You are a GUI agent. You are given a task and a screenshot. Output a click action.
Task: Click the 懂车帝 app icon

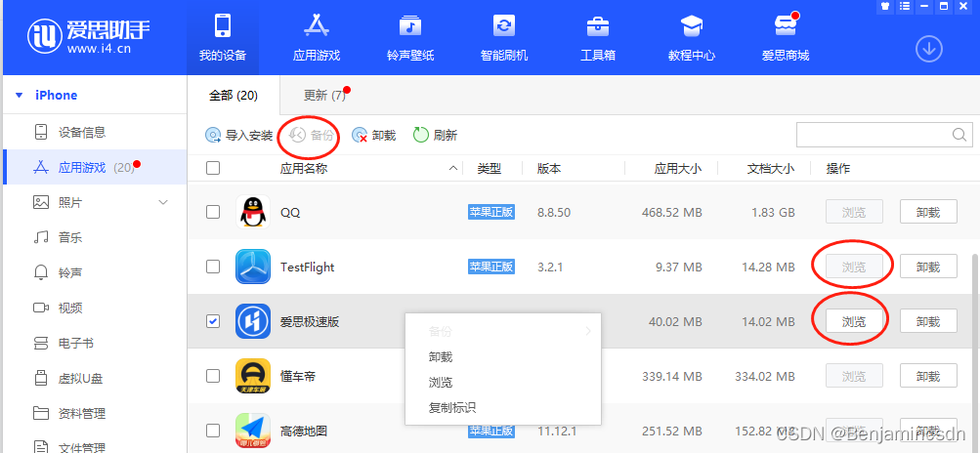tap(252, 376)
